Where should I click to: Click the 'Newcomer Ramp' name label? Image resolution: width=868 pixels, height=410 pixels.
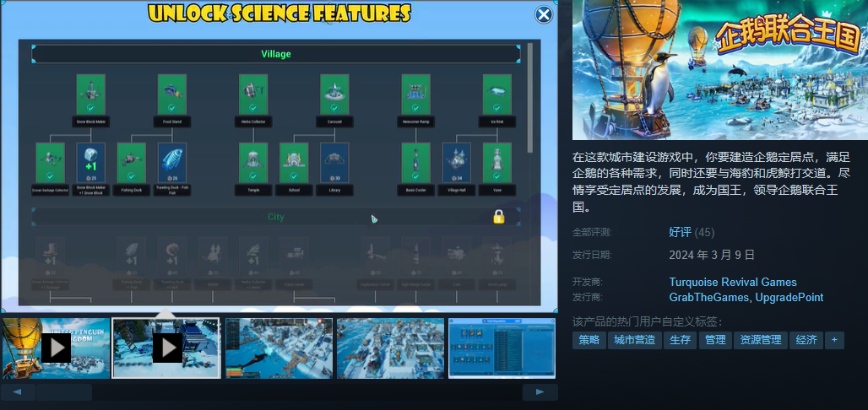[x=415, y=121]
